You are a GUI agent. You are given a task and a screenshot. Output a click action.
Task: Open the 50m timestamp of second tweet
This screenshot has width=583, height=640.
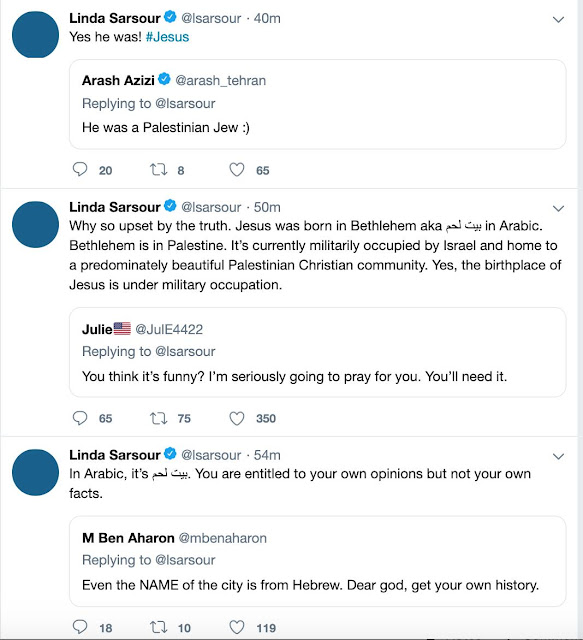(x=267, y=207)
